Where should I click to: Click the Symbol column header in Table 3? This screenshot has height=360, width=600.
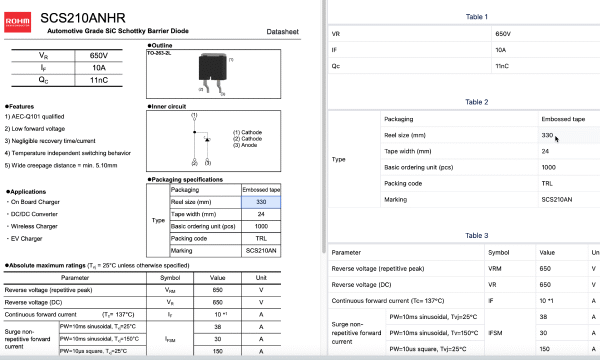pos(499,252)
